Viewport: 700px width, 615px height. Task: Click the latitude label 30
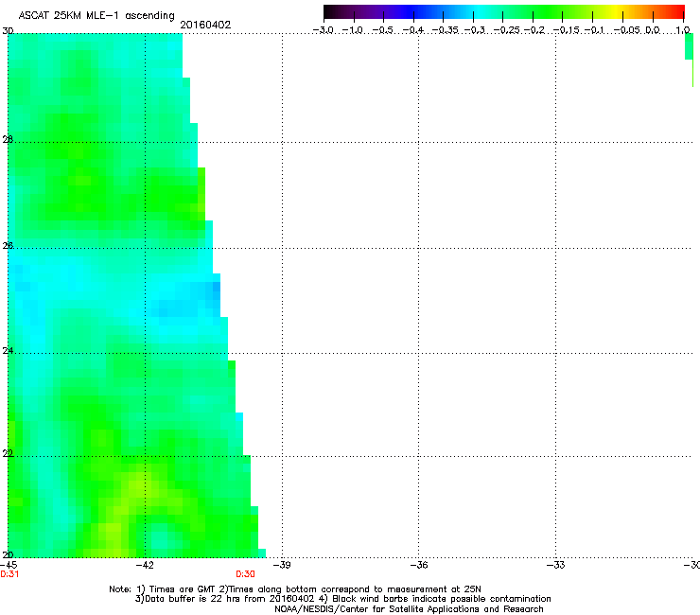[x=8, y=31]
